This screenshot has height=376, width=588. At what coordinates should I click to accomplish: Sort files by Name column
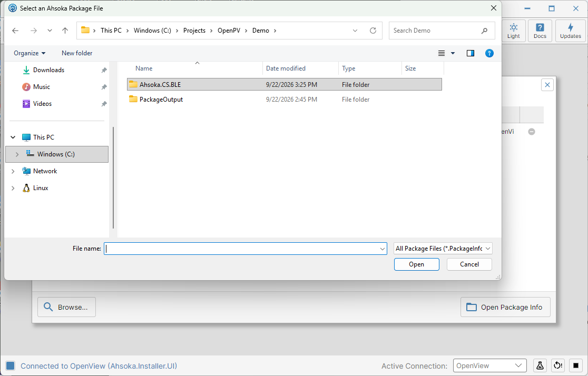click(x=144, y=68)
